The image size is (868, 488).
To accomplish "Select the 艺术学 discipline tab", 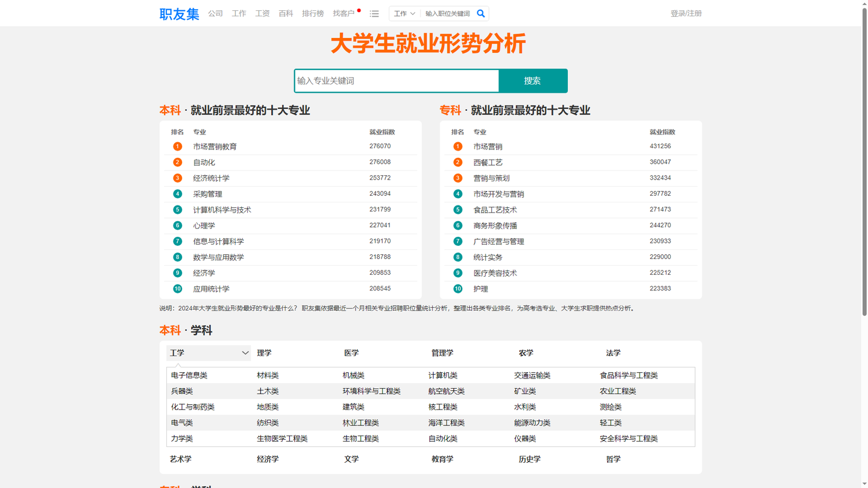I will pyautogui.click(x=181, y=459).
